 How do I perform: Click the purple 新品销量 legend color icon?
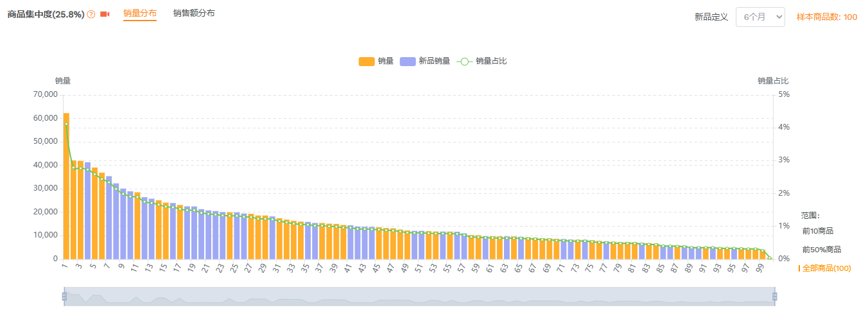(x=407, y=62)
